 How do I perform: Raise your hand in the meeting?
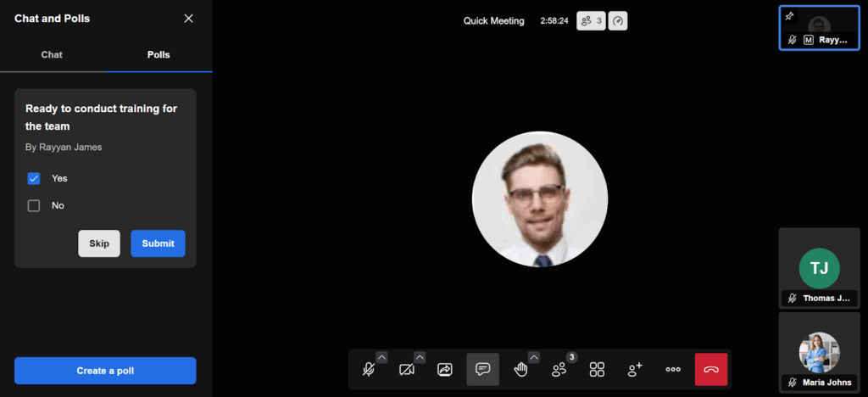pos(520,370)
